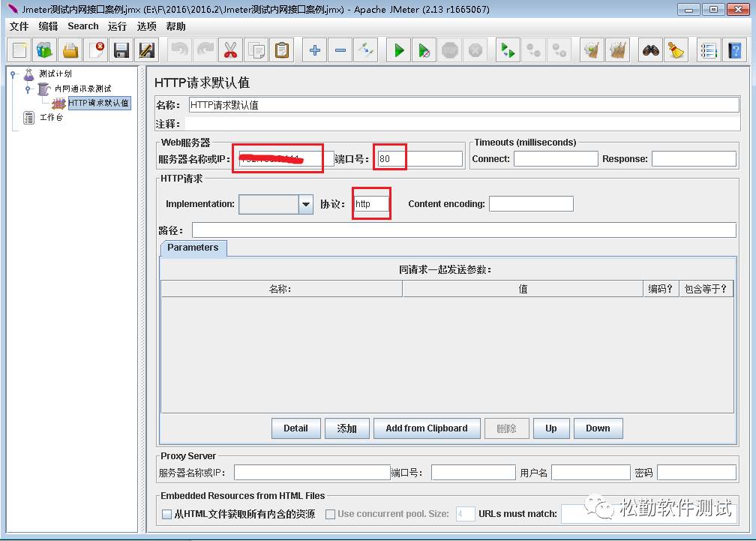Click the Connect timeout field

point(556,158)
